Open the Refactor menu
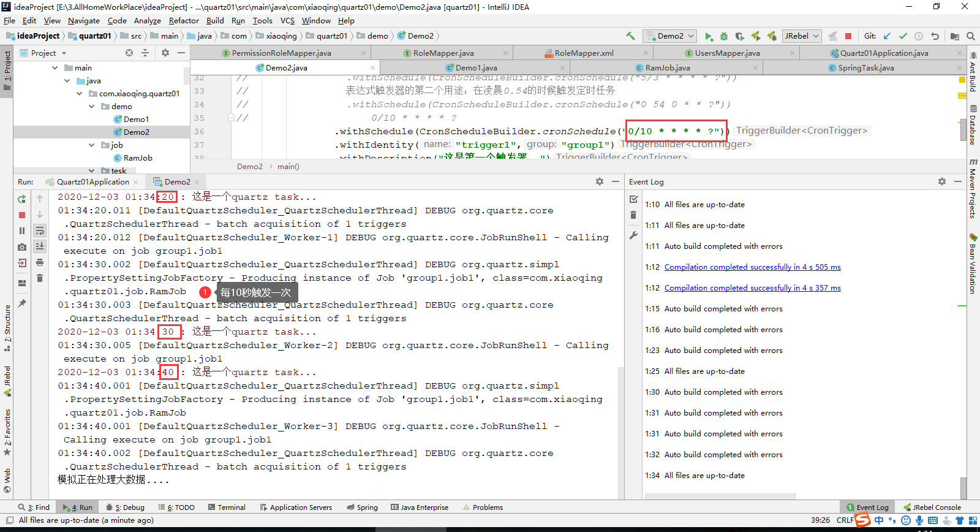 [x=184, y=20]
